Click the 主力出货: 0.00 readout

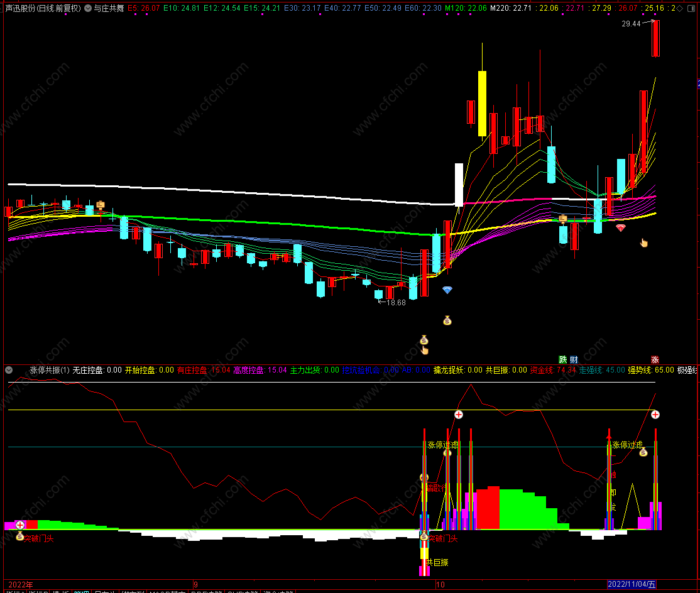pyautogui.click(x=315, y=370)
